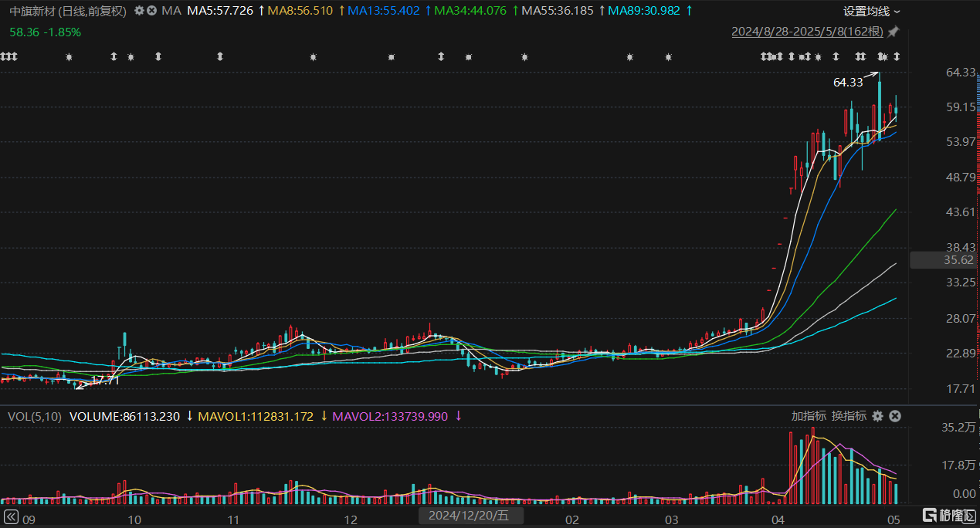Click the MA indicator name label

[x=171, y=12]
